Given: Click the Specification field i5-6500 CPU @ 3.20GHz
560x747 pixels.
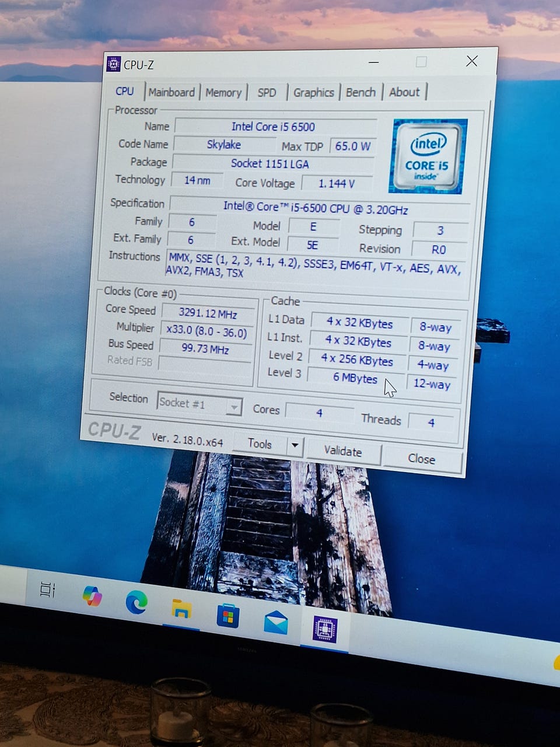Looking at the screenshot, I should (318, 208).
